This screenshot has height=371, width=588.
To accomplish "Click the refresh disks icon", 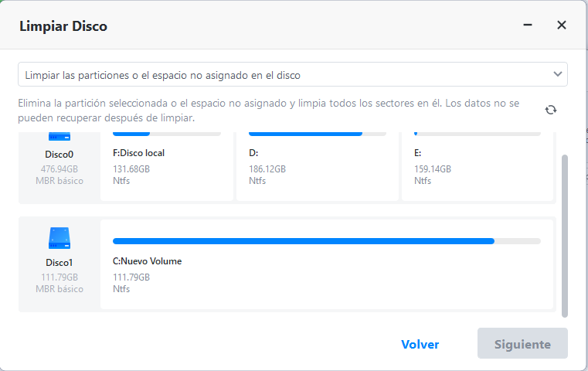I will tap(550, 110).
